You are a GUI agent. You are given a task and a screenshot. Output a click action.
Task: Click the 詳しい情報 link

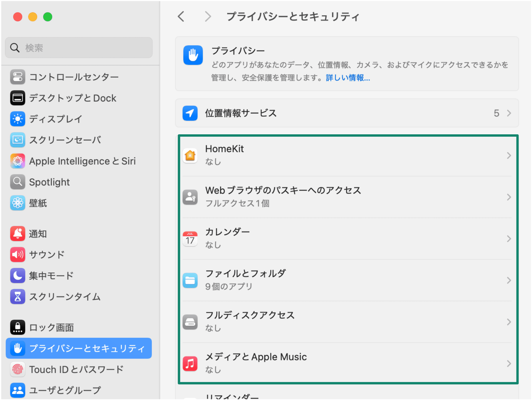(348, 78)
